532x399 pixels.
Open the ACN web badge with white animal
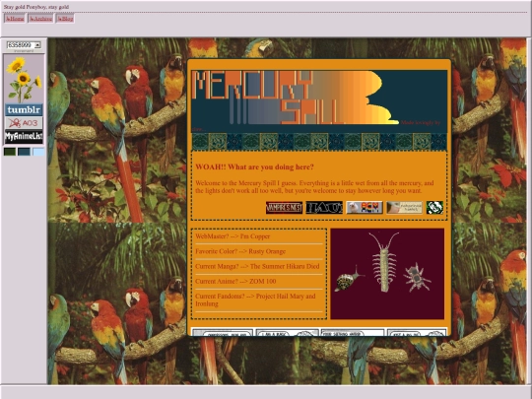pos(365,208)
